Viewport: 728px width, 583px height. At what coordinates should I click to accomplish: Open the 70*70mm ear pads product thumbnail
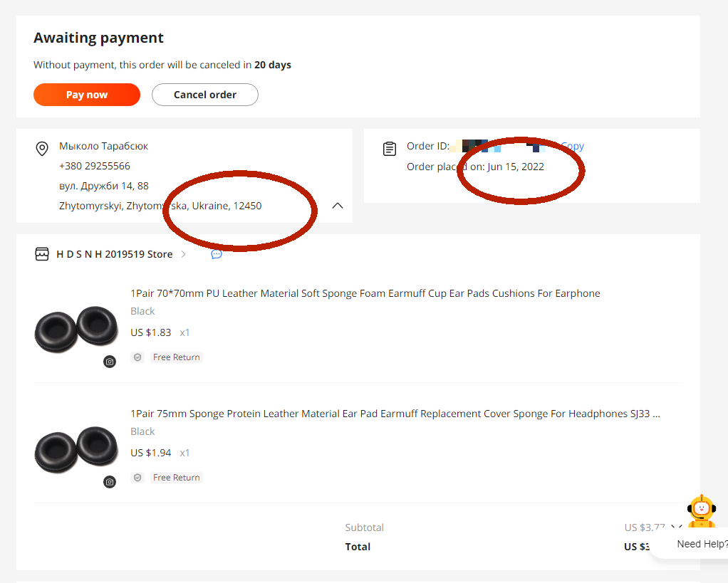(76, 328)
